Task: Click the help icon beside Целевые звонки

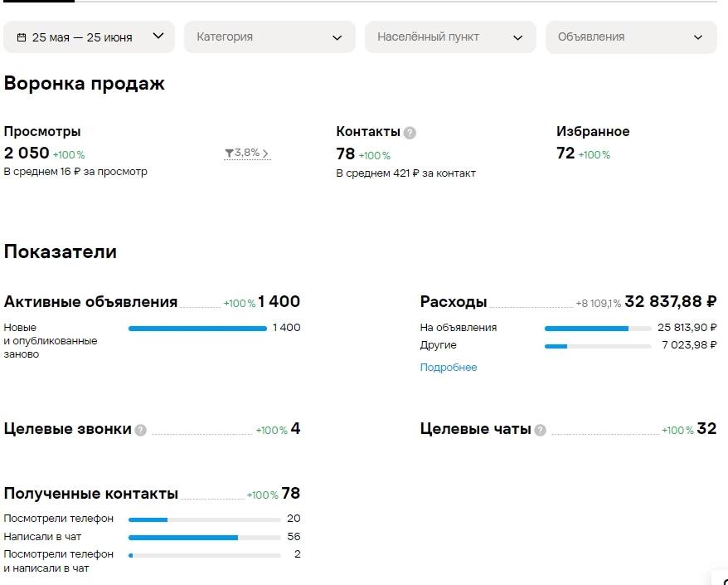Action: tap(141, 431)
